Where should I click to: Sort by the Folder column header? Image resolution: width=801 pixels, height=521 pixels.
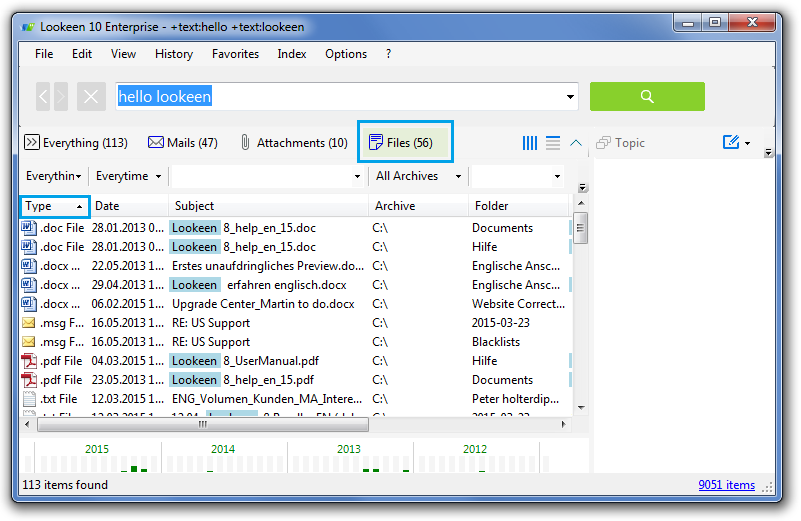pos(518,206)
